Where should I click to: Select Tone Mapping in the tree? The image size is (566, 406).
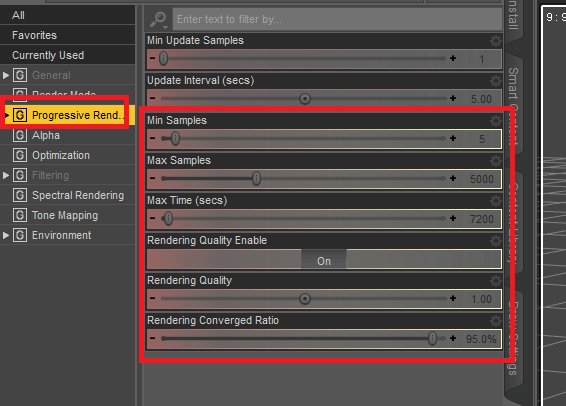(65, 215)
